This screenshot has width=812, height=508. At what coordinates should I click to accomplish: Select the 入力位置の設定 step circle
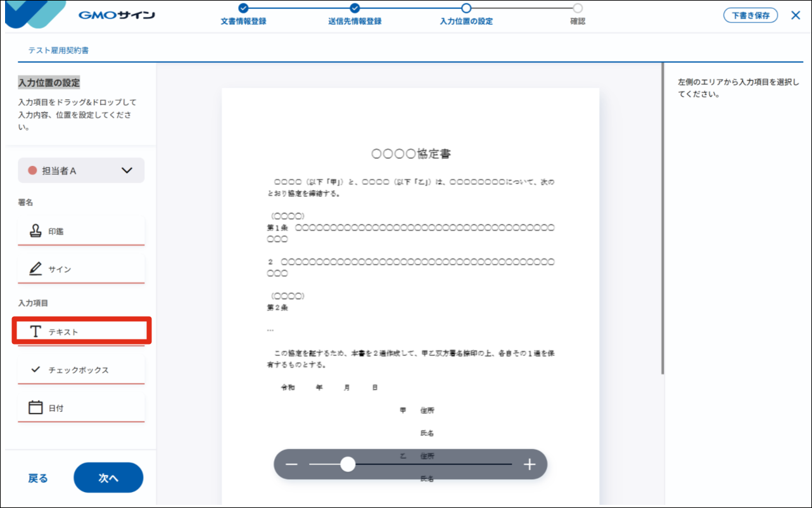[466, 8]
